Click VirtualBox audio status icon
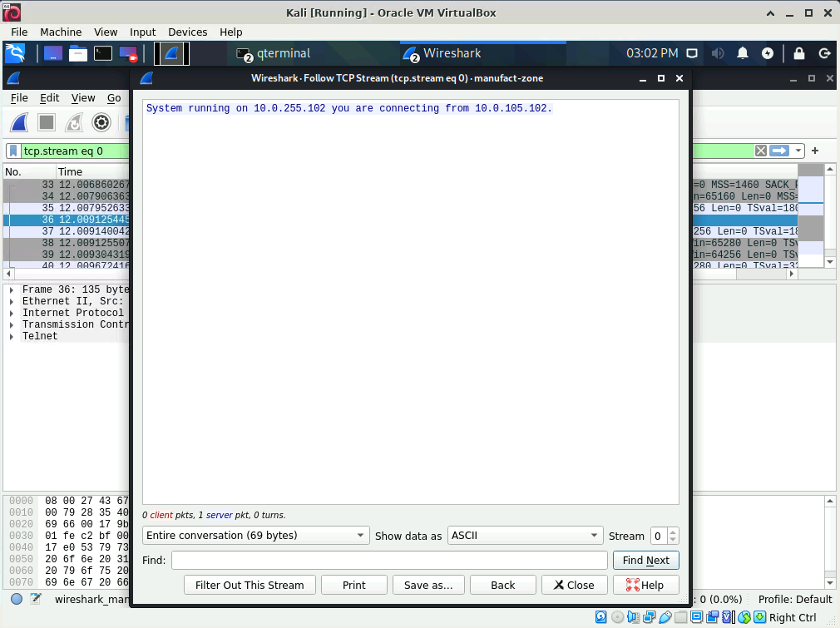The width and height of the screenshot is (840, 628). tap(633, 617)
